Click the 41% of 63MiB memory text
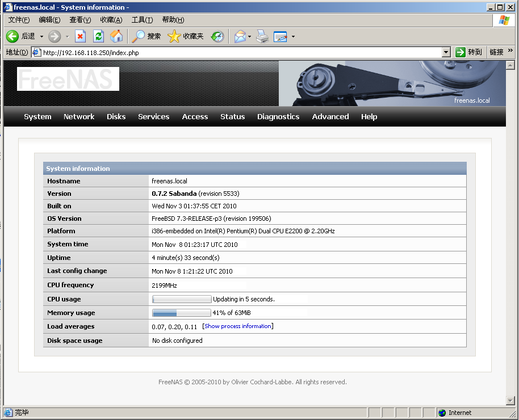Image resolution: width=519 pixels, height=420 pixels. tap(232, 313)
